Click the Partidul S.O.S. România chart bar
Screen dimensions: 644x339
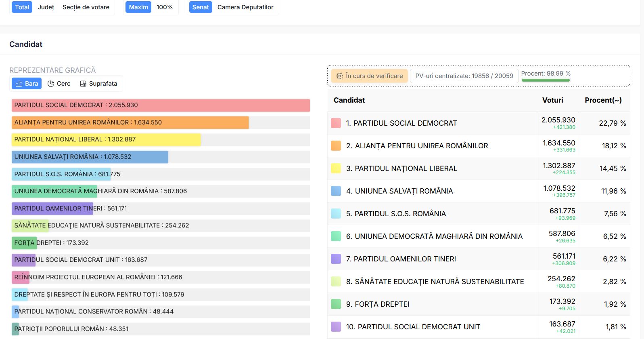click(61, 174)
